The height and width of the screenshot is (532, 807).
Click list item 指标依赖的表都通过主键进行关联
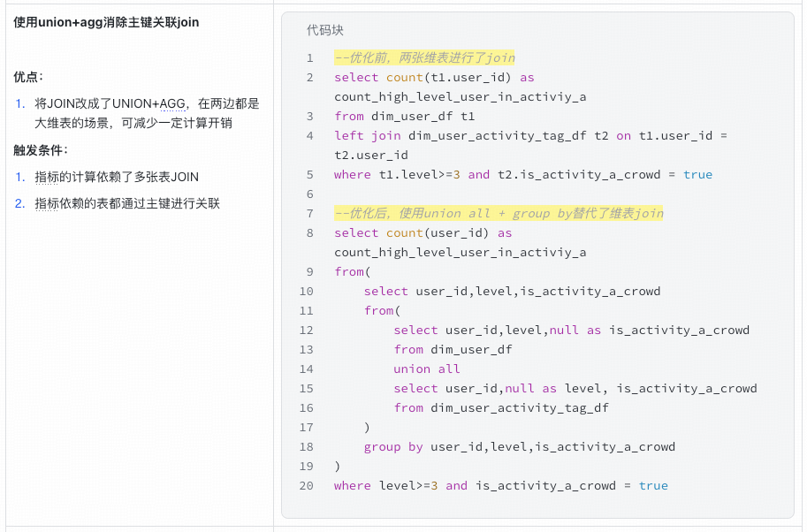pos(127,203)
